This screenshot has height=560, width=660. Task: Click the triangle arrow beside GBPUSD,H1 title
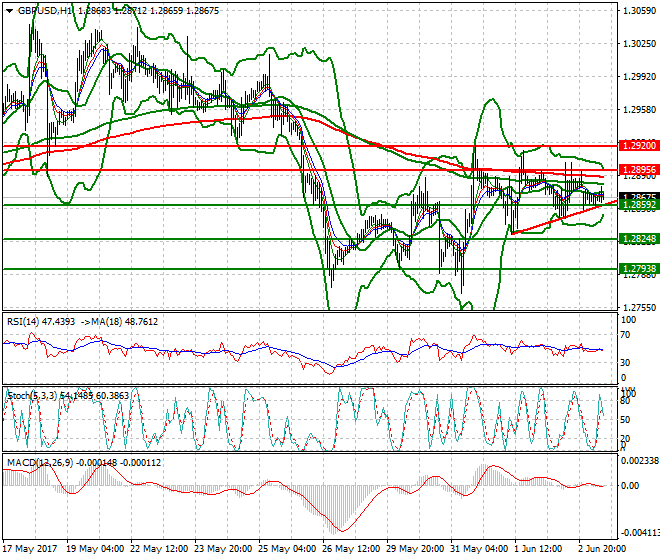[9, 11]
